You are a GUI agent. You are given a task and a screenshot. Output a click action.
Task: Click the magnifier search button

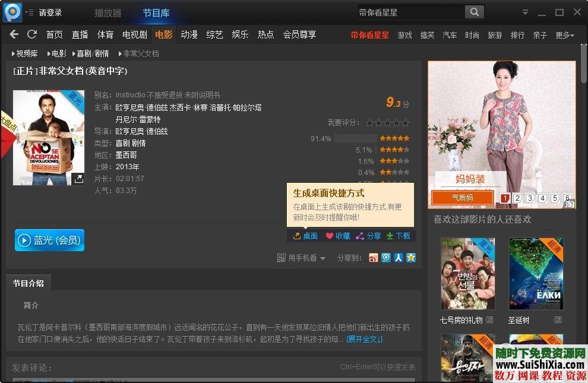(x=475, y=12)
